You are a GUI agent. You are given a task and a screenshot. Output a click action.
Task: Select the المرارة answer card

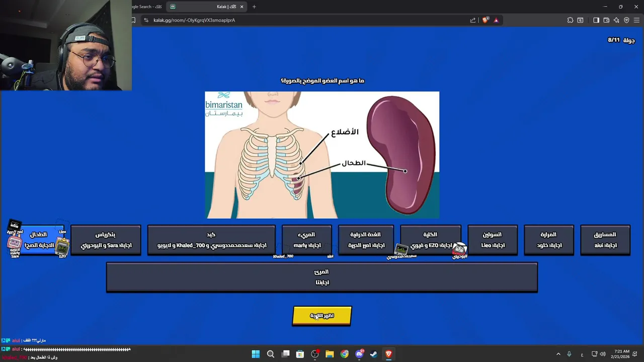548,240
